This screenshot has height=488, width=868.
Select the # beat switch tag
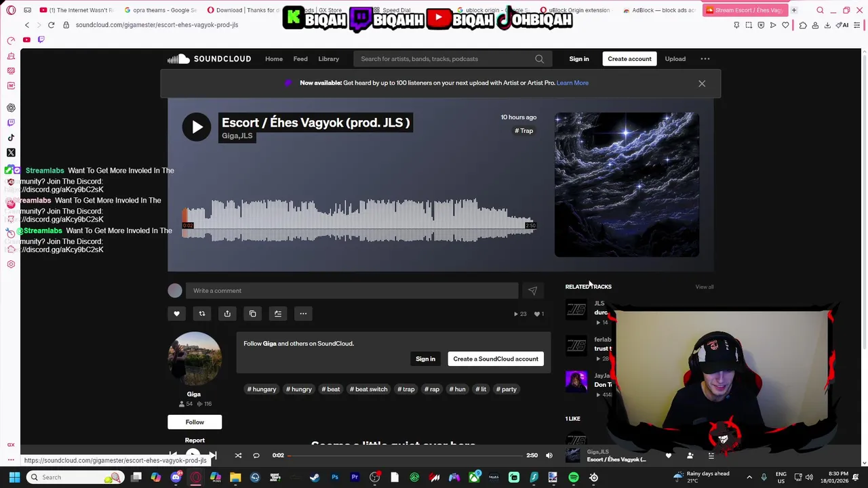point(368,389)
